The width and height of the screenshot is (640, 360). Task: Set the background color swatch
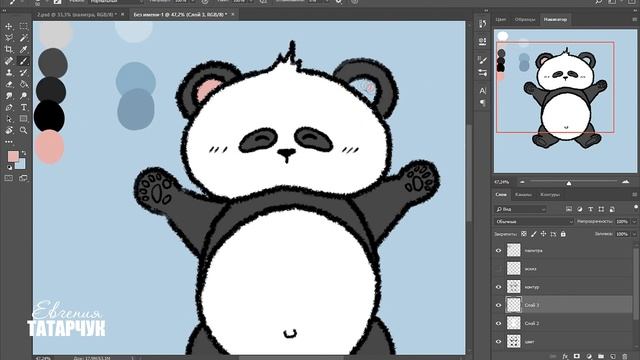21,165
